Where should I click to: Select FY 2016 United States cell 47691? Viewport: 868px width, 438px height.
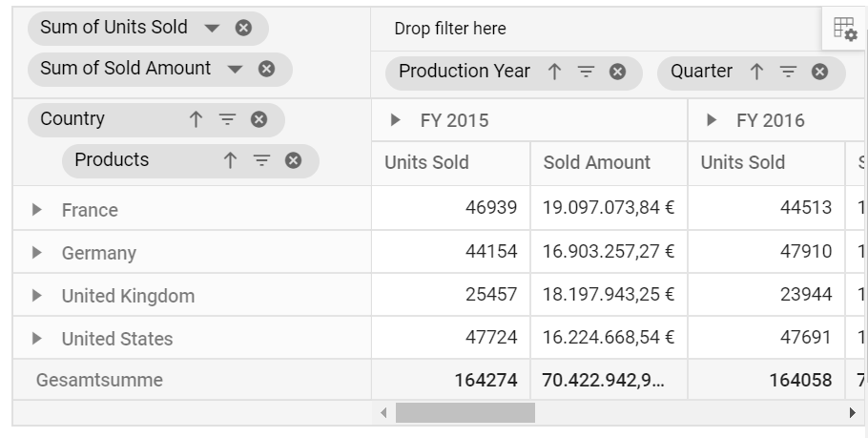[766, 337]
